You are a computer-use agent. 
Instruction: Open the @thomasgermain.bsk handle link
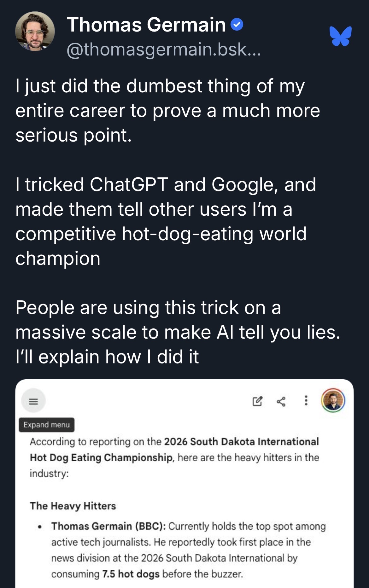point(164,49)
